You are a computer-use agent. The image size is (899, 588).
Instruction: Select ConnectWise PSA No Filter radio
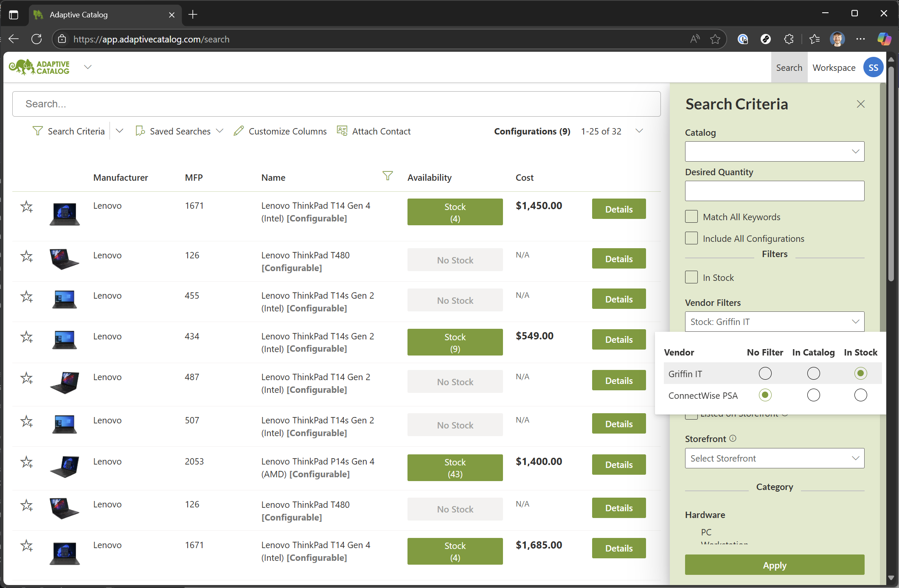point(765,395)
